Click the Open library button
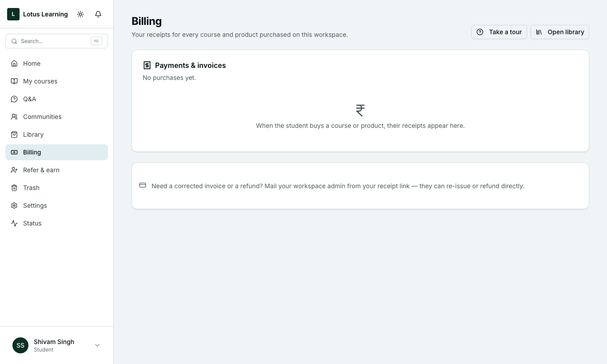This screenshot has height=364, width=607. 560,32
